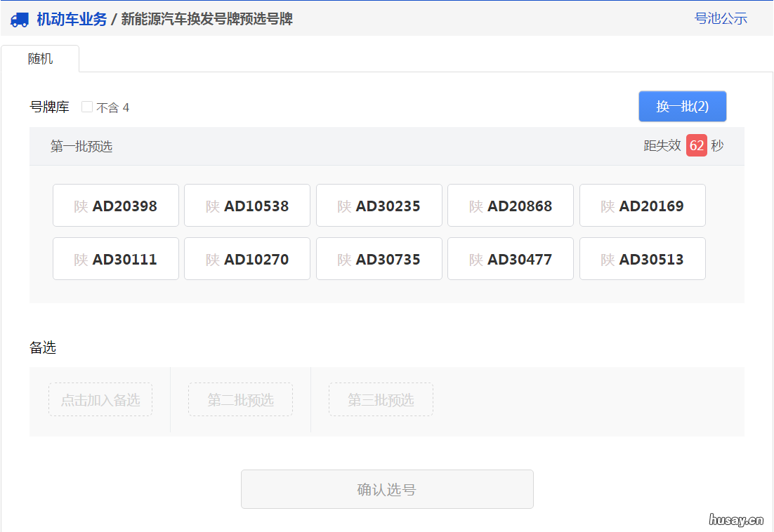This screenshot has height=532, width=774.
Task: Click the 第三批预选 placeholder slot
Action: tap(381, 399)
